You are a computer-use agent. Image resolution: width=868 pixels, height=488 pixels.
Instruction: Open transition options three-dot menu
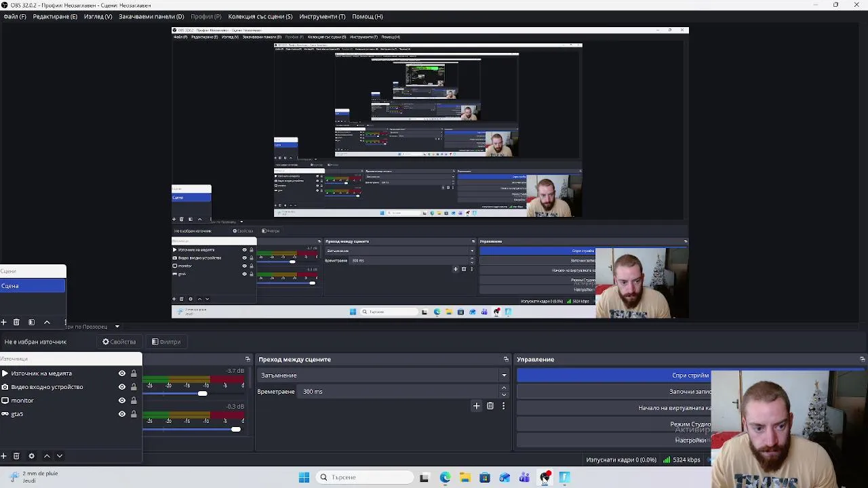[503, 406]
